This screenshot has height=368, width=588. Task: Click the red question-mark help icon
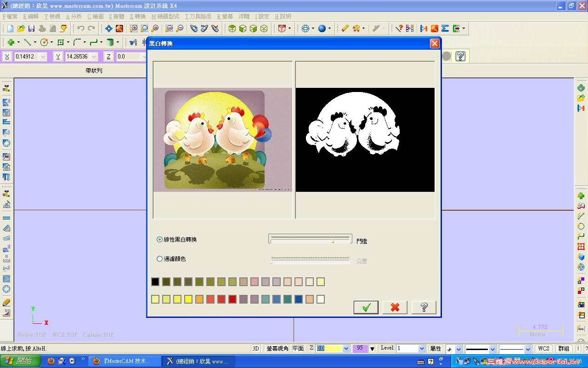(399, 29)
